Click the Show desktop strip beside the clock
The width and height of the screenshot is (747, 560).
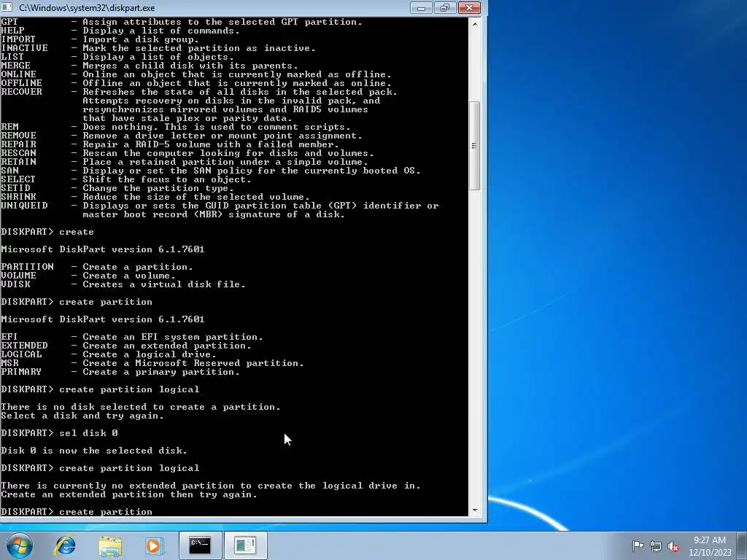pos(742,545)
